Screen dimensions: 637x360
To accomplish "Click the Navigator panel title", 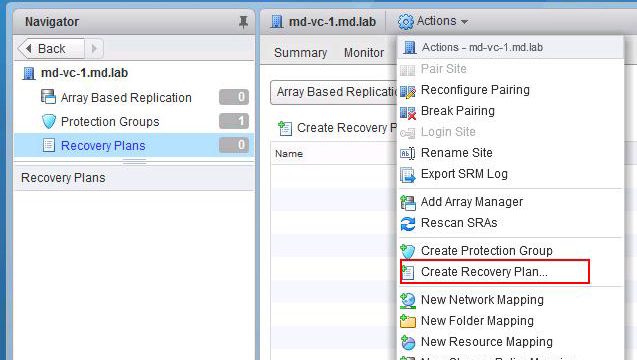I will coord(52,22).
